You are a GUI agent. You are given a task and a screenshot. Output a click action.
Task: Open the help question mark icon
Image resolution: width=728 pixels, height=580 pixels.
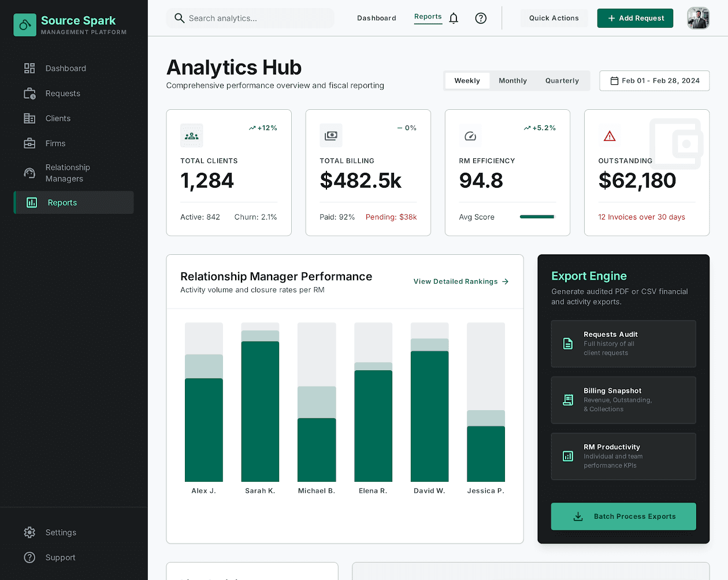pos(481,18)
